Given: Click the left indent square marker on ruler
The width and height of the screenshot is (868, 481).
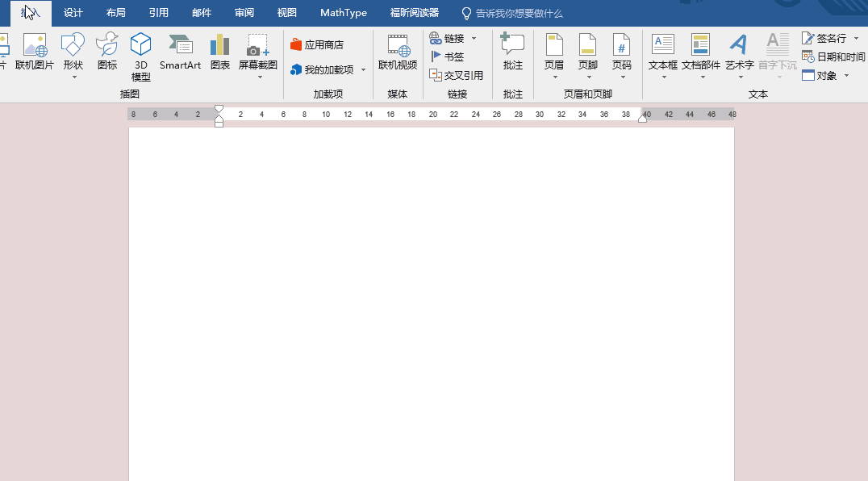Looking at the screenshot, I should (x=219, y=124).
